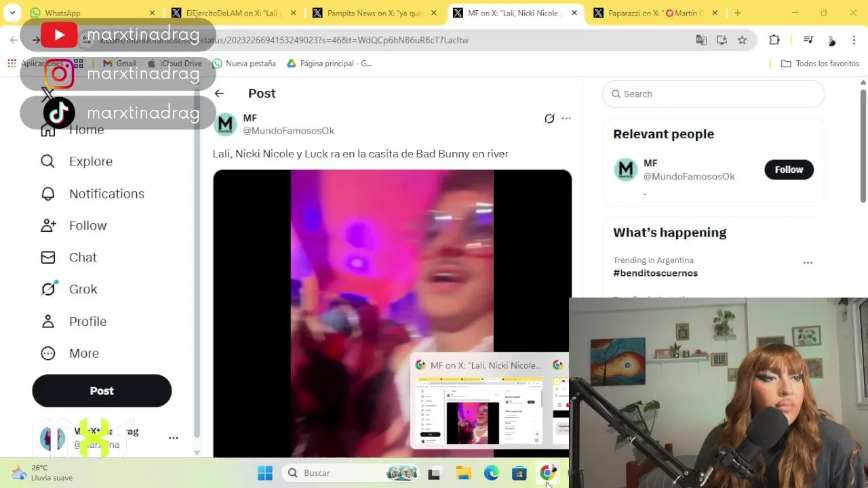Open the Todos los favoritos folder

[x=820, y=63]
